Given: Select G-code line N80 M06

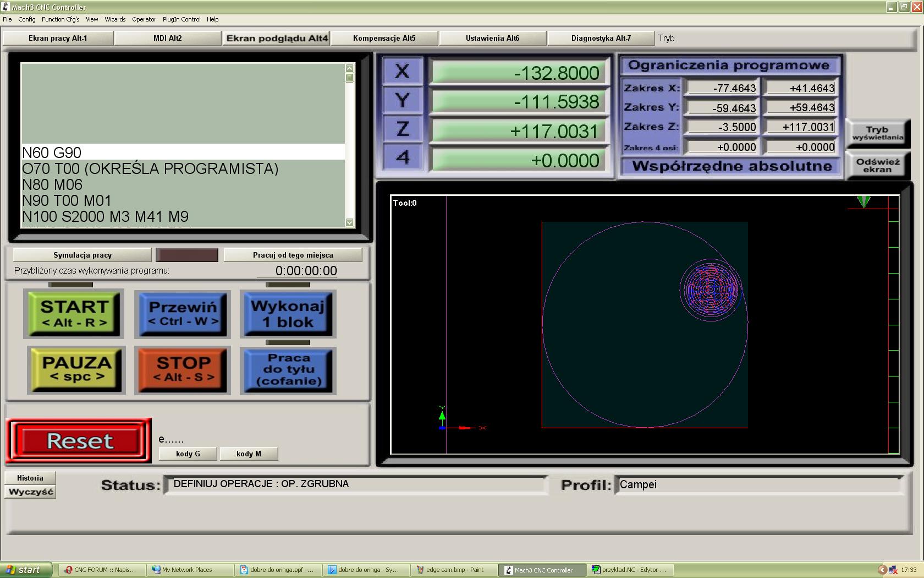Looking at the screenshot, I should pos(183,184).
